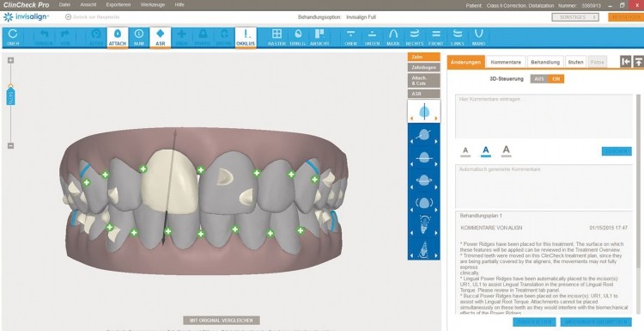
Task: Open the SONSTIGES dropdown
Action: click(x=575, y=17)
